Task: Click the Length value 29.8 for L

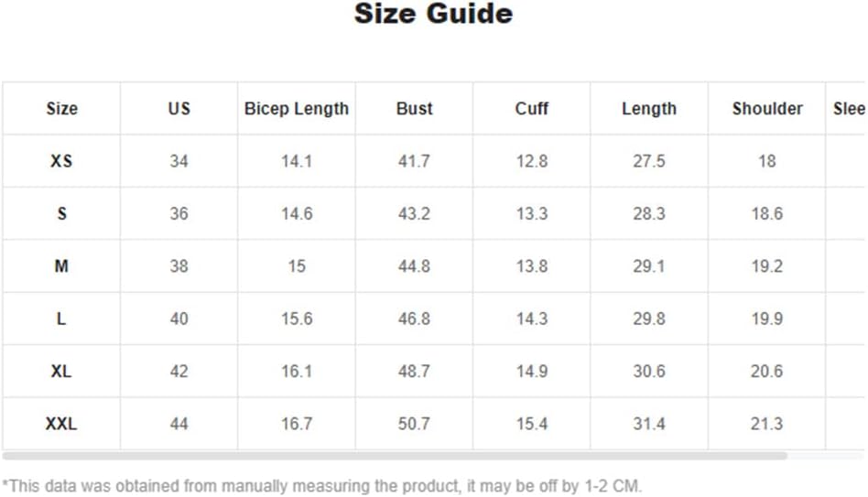Action: point(649,319)
